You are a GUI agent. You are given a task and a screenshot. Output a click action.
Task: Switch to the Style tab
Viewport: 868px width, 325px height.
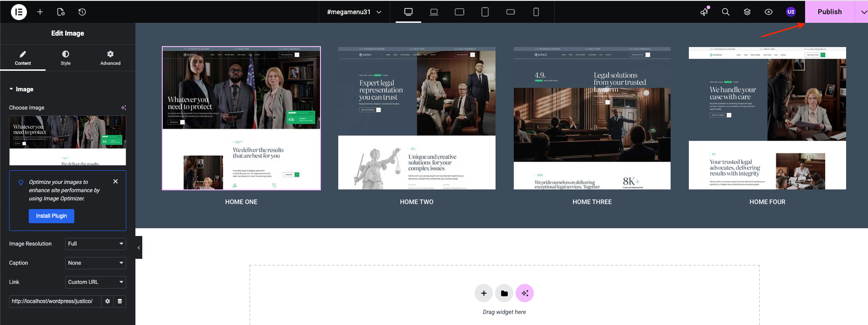66,58
